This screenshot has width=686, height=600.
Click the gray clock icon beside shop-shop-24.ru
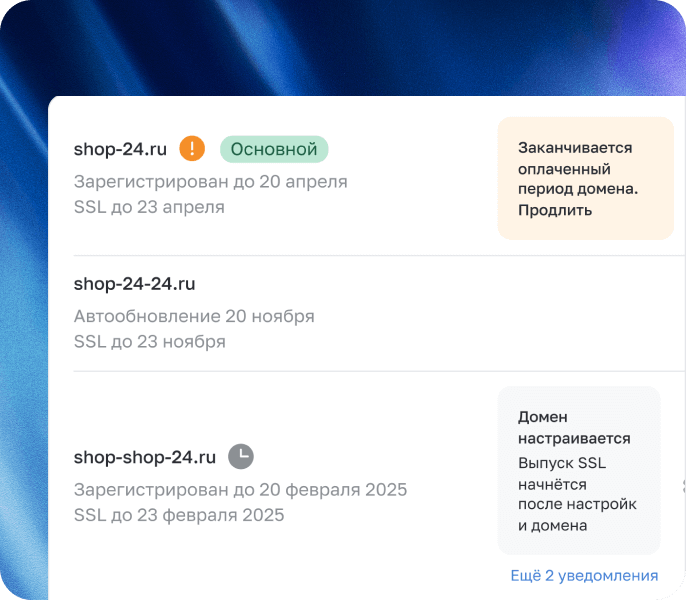point(241,457)
